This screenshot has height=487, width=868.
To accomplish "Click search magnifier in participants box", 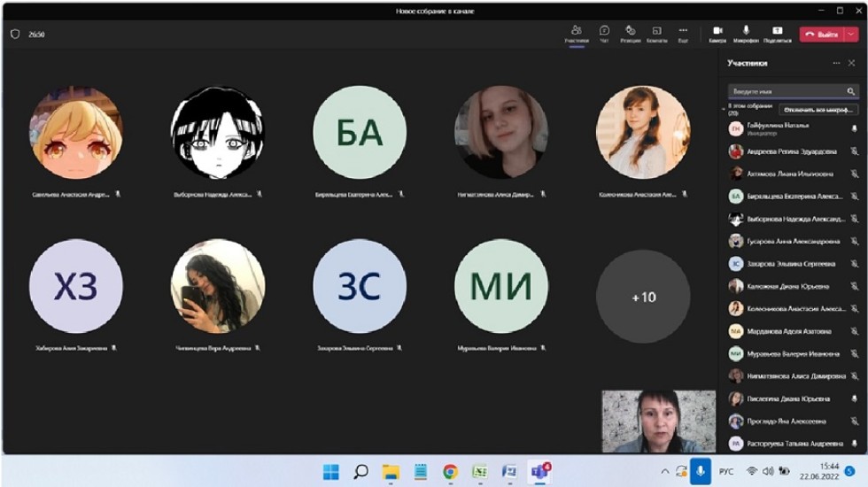I will pyautogui.click(x=850, y=91).
